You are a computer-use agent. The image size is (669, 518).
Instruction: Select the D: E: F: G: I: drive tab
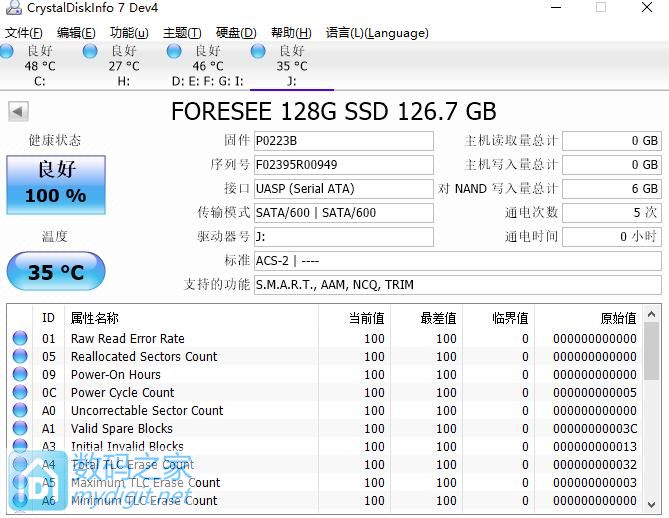coord(208,65)
